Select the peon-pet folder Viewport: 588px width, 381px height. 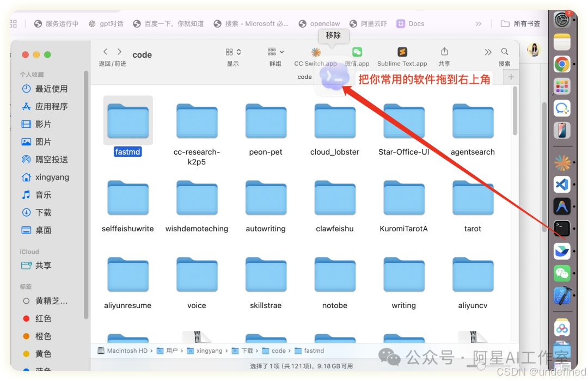coord(266,121)
